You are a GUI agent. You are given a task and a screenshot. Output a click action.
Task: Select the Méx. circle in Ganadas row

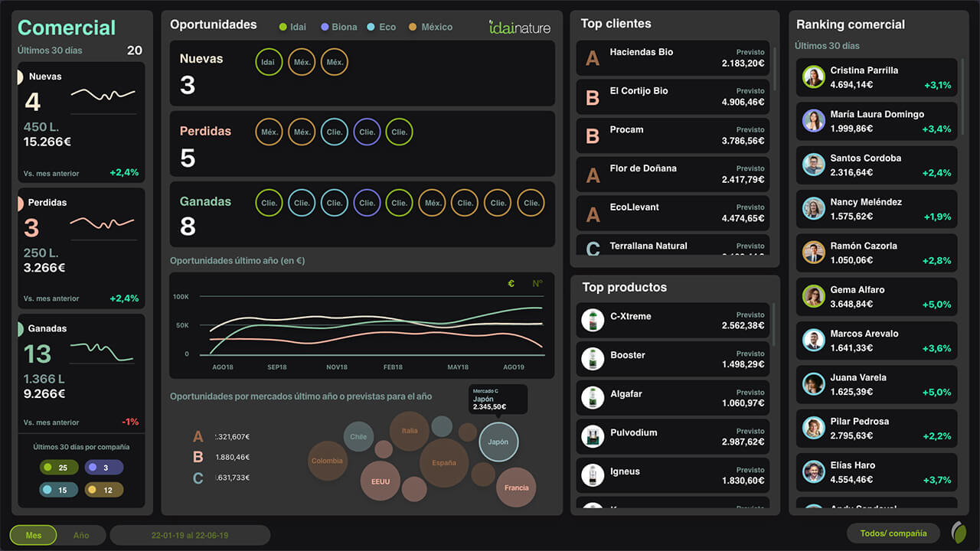click(433, 203)
